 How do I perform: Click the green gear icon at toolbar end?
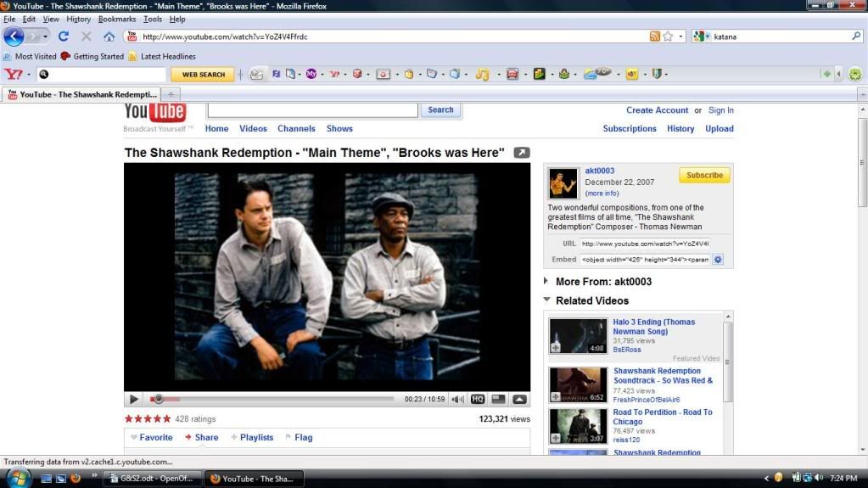pyautogui.click(x=855, y=74)
